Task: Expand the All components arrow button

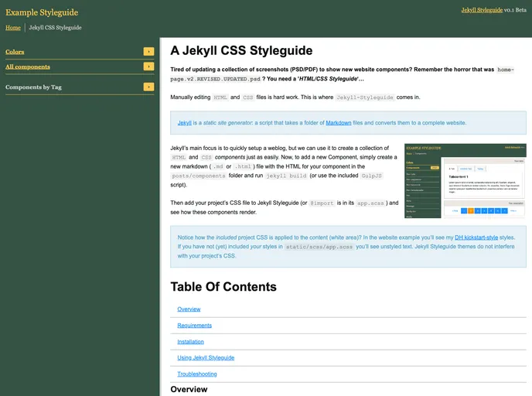Action: [x=148, y=67]
